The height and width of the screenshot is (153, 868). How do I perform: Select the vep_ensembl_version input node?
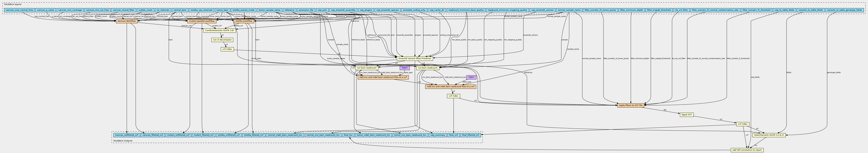[542, 10]
